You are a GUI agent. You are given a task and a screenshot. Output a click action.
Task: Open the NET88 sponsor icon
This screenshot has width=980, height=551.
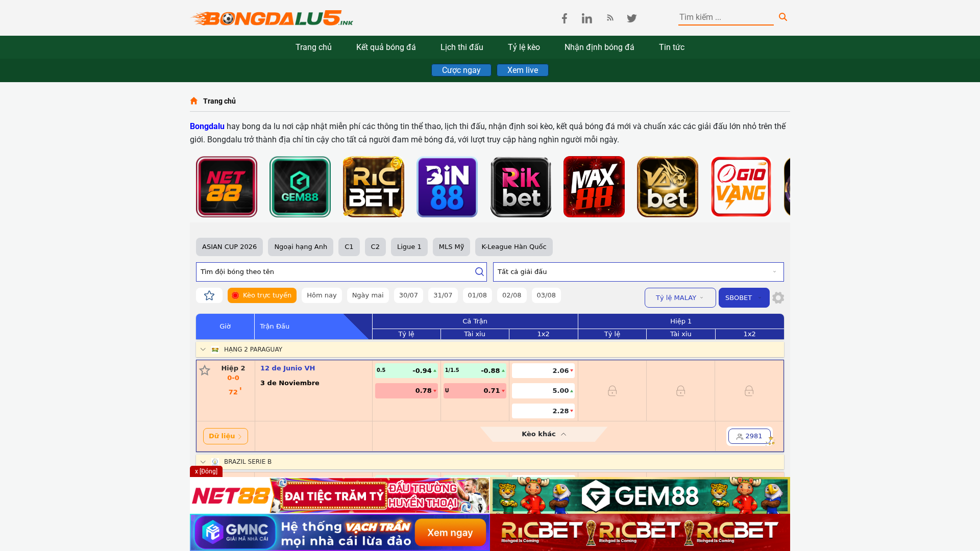tap(227, 187)
